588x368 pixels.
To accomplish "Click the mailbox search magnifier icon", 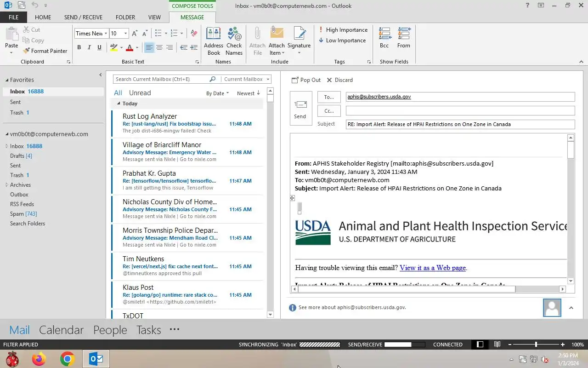I will point(212,79).
